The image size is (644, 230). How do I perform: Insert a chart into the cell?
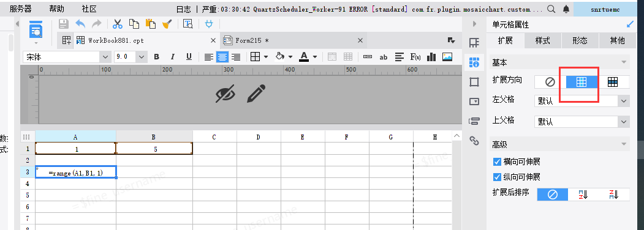point(431,57)
